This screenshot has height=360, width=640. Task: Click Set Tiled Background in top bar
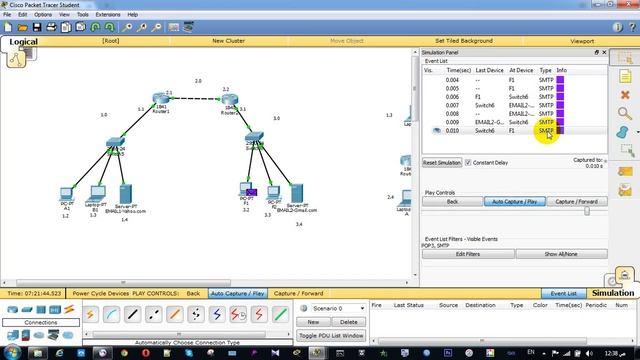[x=464, y=41]
